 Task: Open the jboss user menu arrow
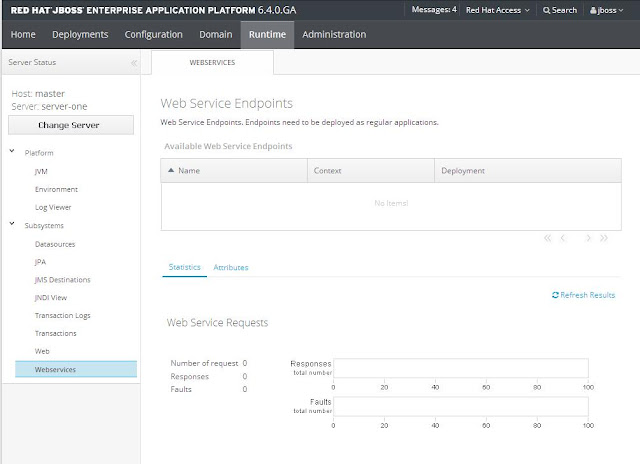point(621,11)
